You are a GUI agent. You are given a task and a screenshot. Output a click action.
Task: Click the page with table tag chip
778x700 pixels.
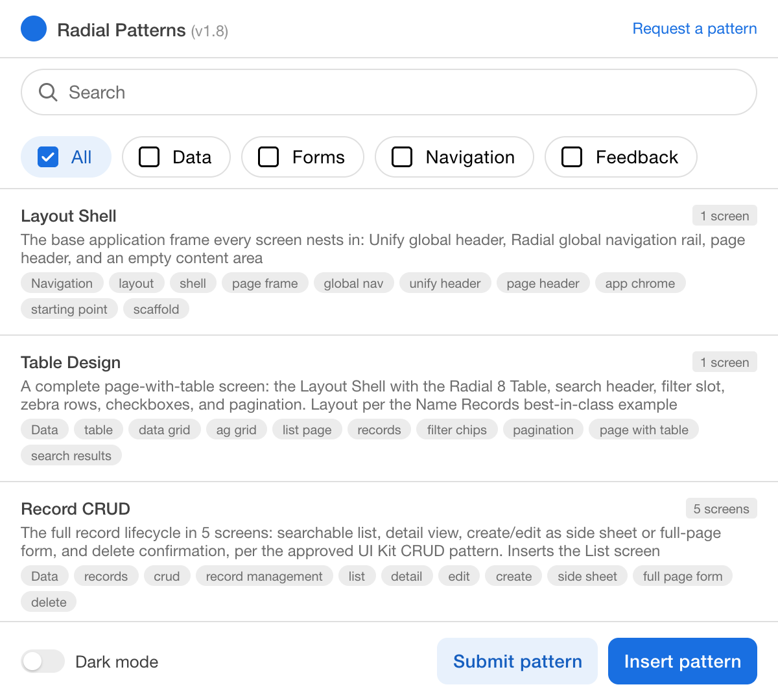point(644,430)
